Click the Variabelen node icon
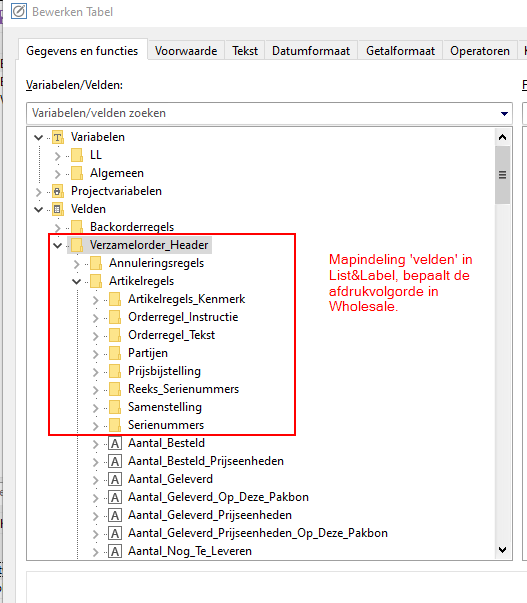527x603 pixels. coord(58,137)
